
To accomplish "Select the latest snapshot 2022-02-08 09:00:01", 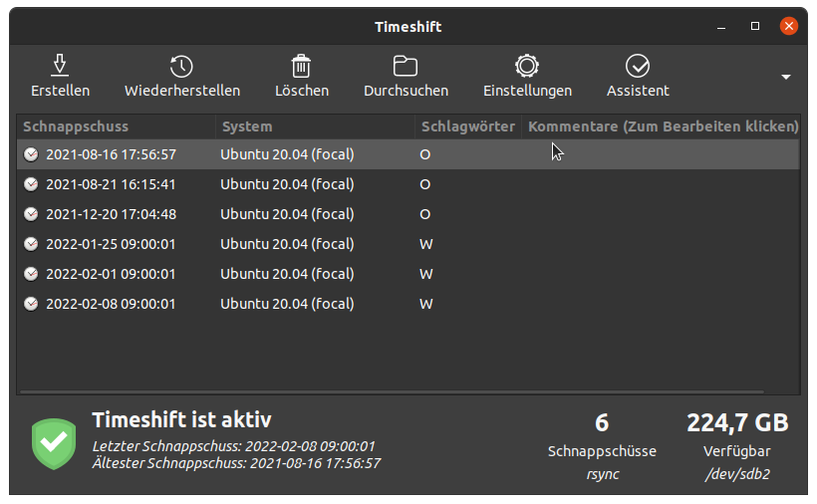I will point(111,304).
